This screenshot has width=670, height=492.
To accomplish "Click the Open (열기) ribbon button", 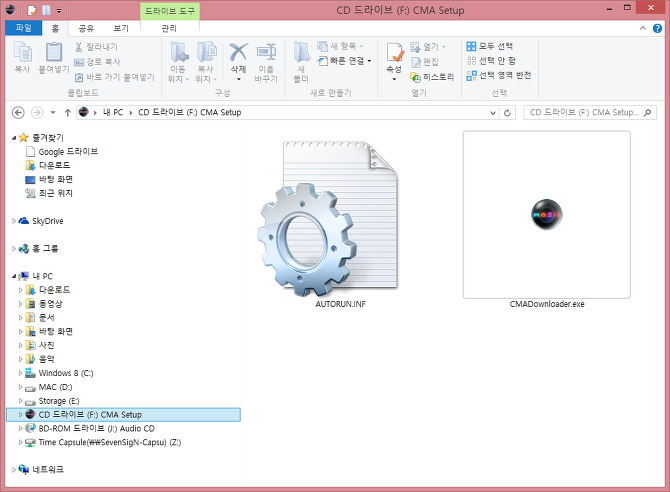I will pos(428,47).
